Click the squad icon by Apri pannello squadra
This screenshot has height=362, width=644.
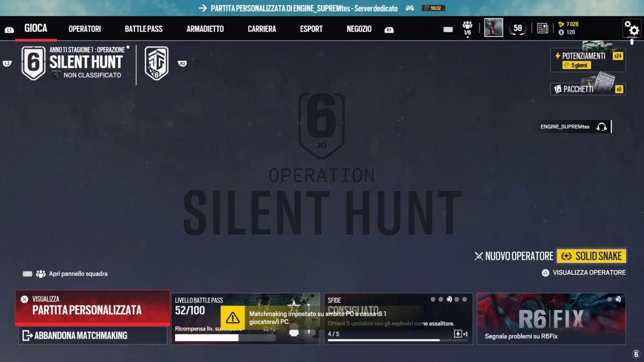click(x=41, y=274)
